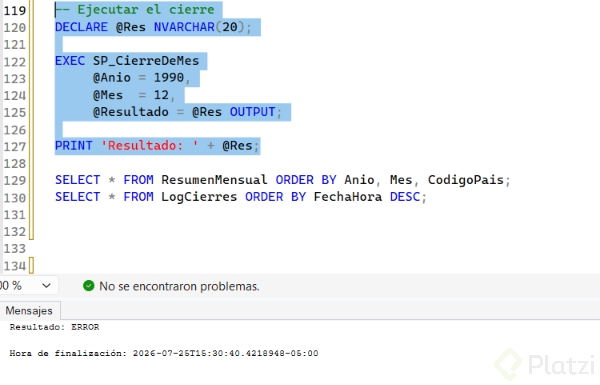Click line number 127 in gutter
This screenshot has height=385, width=600.
coord(15,146)
